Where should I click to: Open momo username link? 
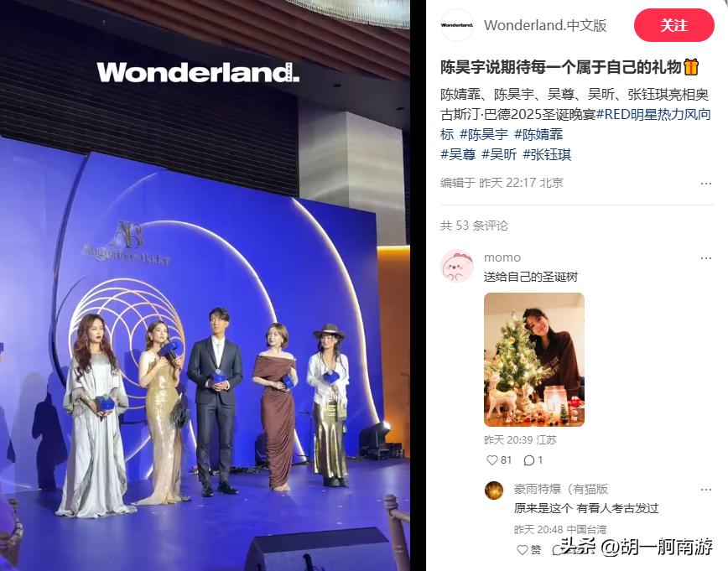(502, 257)
